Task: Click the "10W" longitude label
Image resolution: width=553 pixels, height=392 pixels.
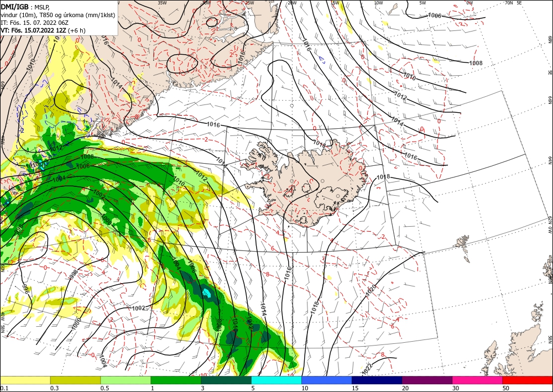Action: (x=378, y=3)
